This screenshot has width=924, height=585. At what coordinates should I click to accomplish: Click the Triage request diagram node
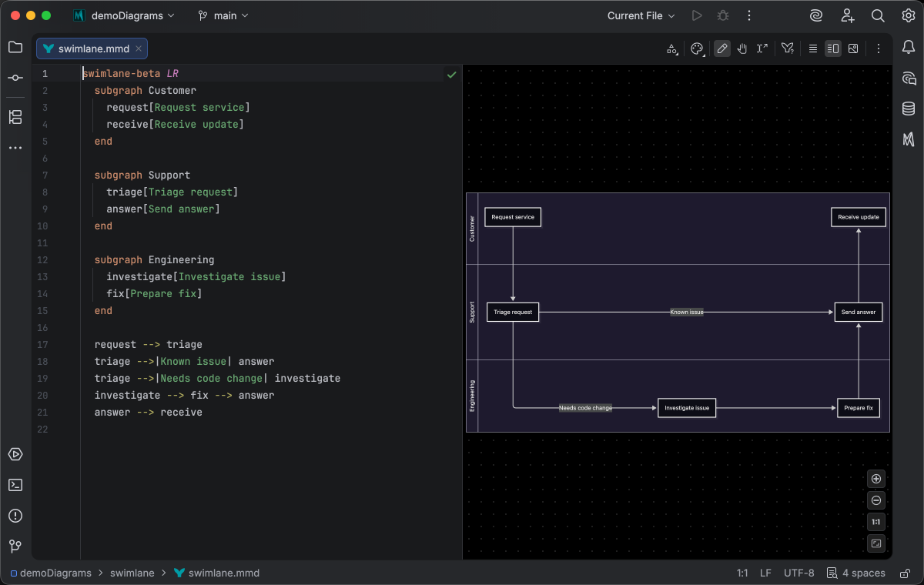click(x=513, y=313)
